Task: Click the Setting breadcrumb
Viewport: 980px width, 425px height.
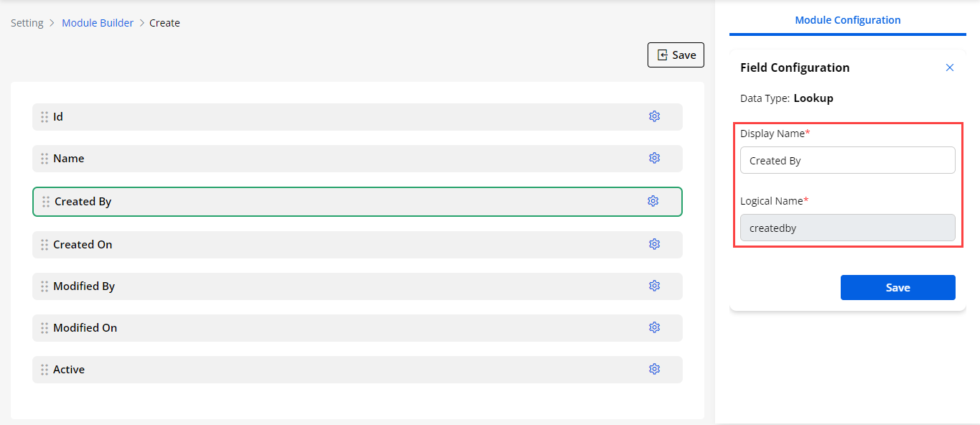Action: click(27, 23)
